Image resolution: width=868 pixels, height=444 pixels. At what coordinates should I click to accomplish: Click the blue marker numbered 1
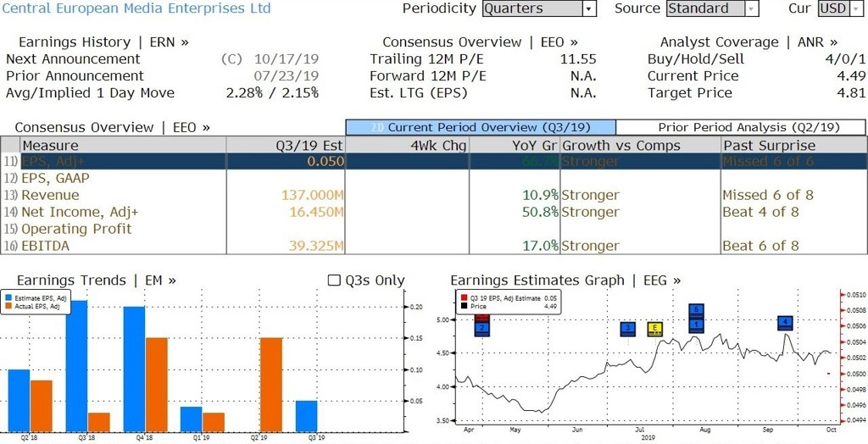(x=697, y=325)
